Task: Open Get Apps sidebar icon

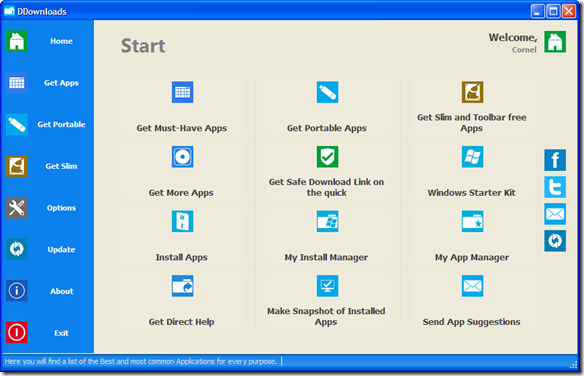Action: coord(17,83)
